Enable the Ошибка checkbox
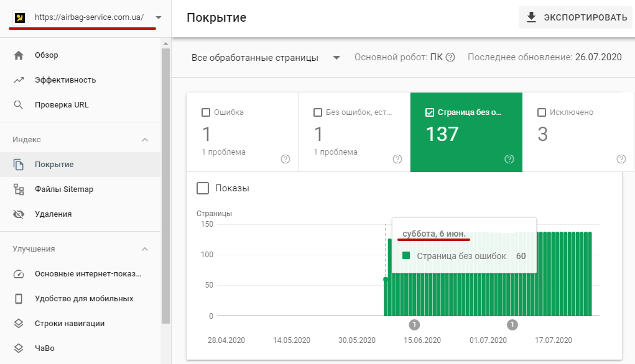Image resolution: width=635 pixels, height=364 pixels. [x=206, y=112]
